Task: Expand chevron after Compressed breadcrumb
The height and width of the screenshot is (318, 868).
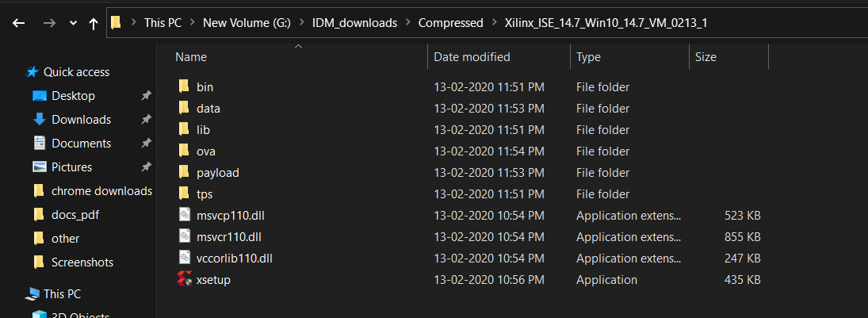Action: [494, 23]
